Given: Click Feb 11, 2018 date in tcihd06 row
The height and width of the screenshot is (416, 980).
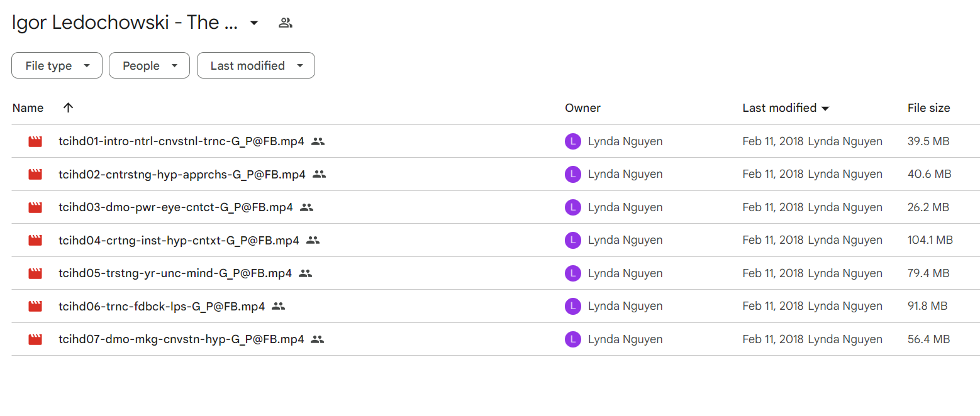Looking at the screenshot, I should [x=773, y=306].
